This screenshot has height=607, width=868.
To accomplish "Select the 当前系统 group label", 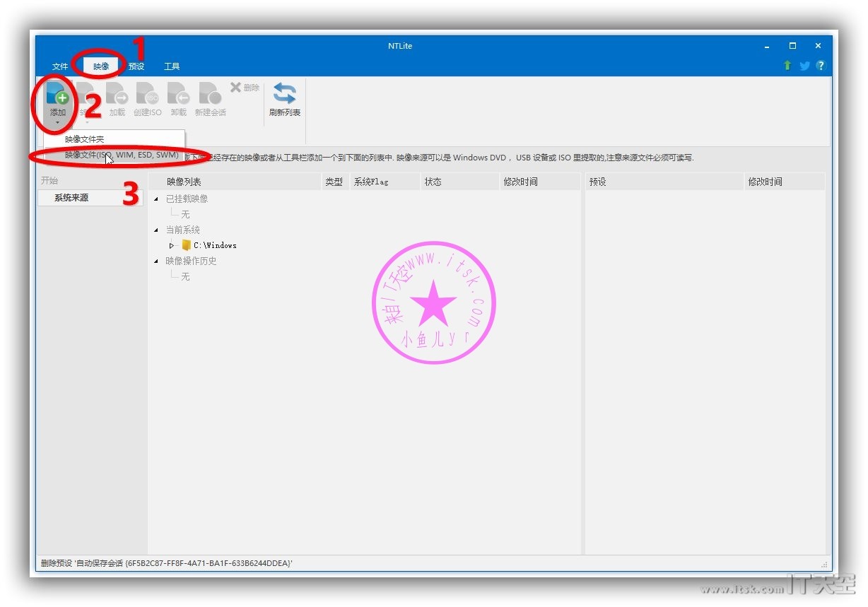I will click(183, 230).
